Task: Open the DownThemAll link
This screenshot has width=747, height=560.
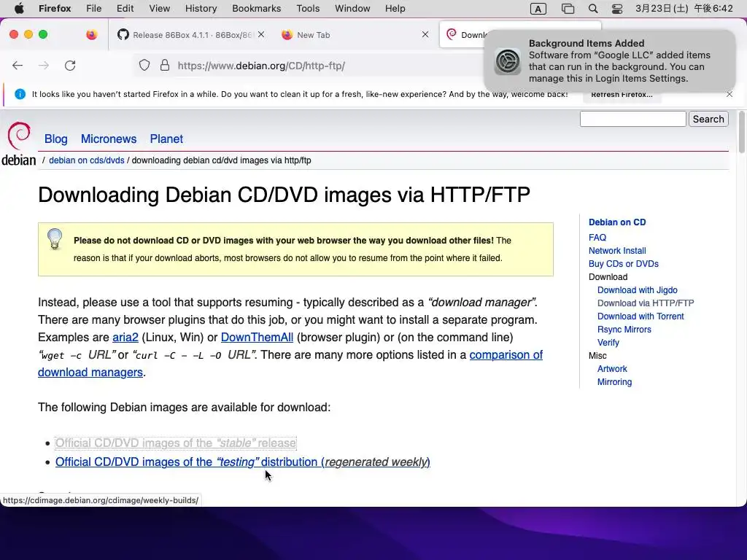Action: tap(257, 337)
